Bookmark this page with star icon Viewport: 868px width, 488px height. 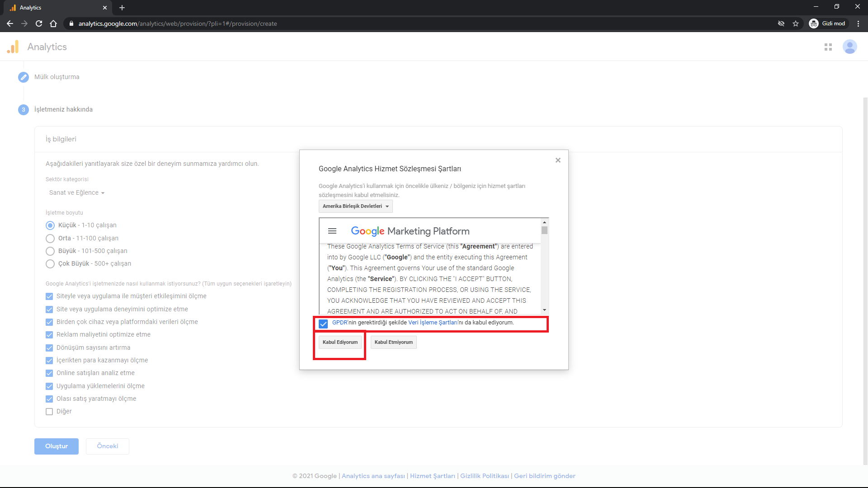(x=796, y=23)
